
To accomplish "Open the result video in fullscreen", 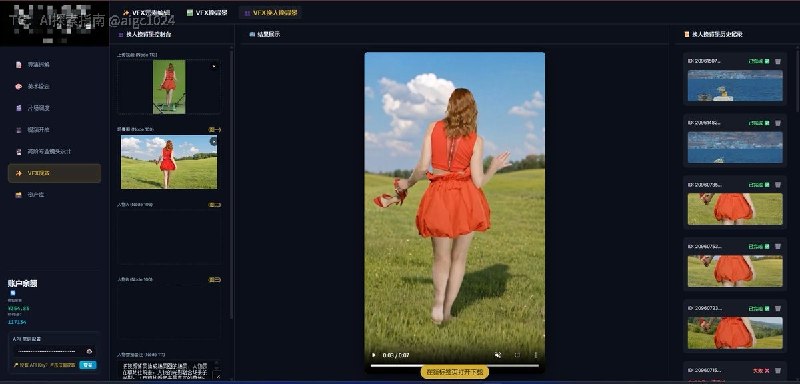I will coord(517,355).
